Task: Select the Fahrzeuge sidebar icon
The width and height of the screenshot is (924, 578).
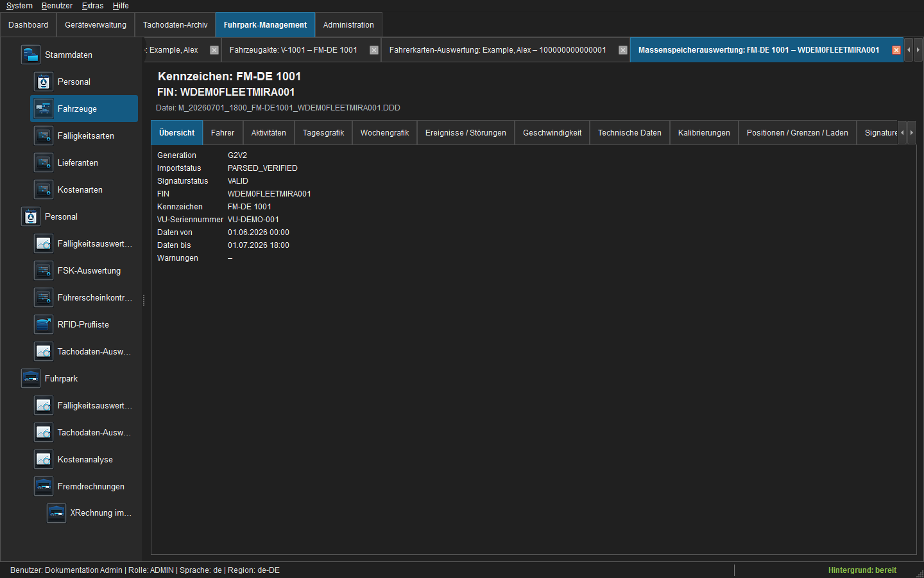Action: click(43, 109)
